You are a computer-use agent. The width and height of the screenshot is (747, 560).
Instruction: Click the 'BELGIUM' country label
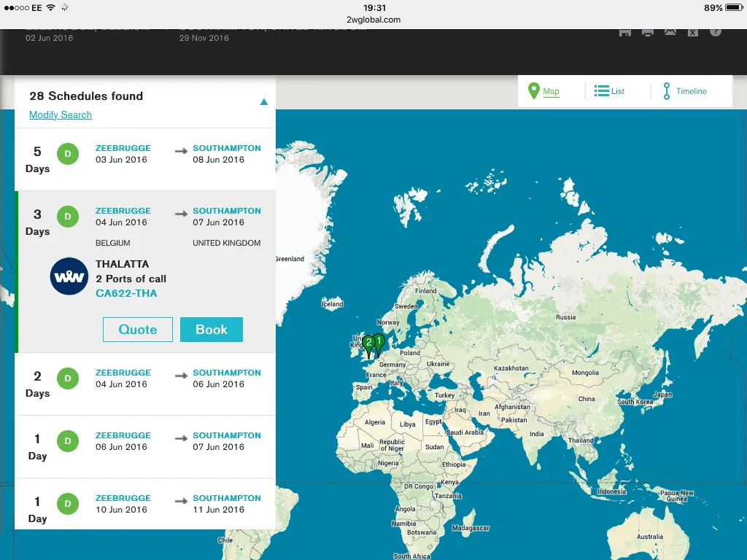point(113,243)
